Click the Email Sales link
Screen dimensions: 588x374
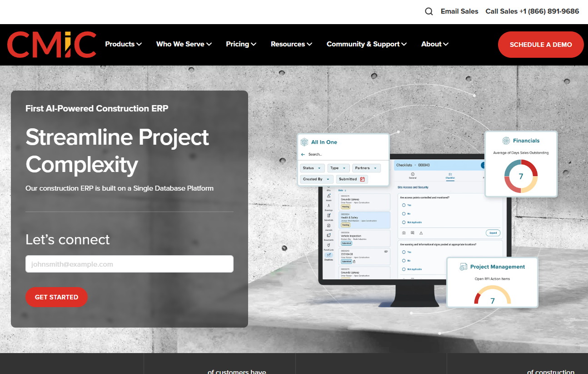459,11
